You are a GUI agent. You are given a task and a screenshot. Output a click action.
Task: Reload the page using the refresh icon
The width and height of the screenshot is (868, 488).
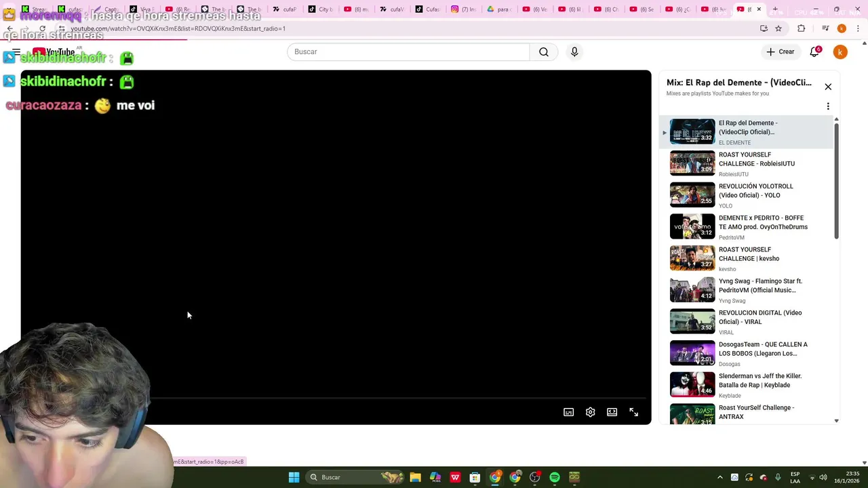(x=42, y=28)
